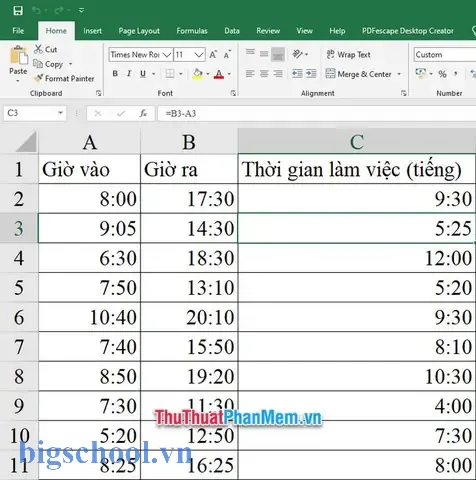Click the Save icon in quick access toolbar
This screenshot has width=476, height=480.
pos(18,11)
